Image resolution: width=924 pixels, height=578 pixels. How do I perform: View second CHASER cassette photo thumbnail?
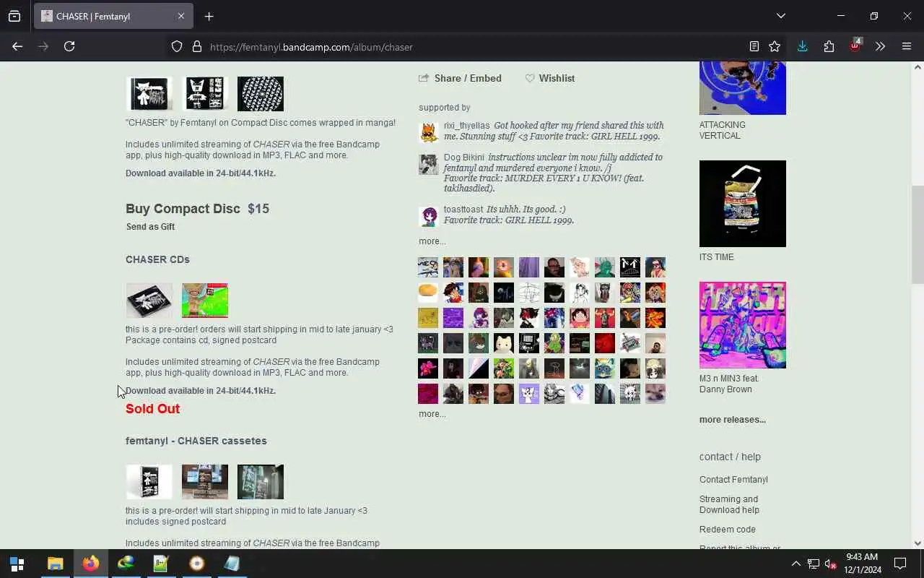click(205, 482)
